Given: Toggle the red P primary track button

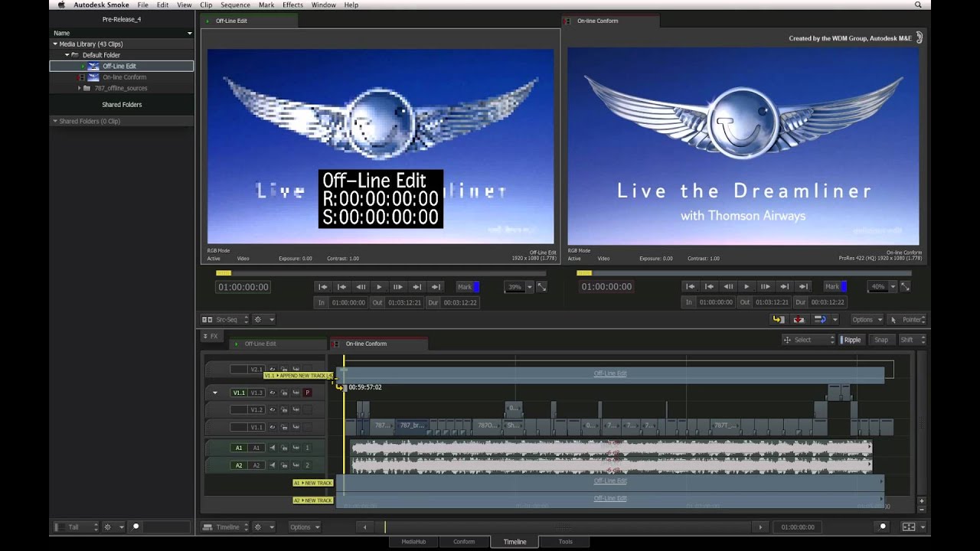Looking at the screenshot, I should click(307, 393).
